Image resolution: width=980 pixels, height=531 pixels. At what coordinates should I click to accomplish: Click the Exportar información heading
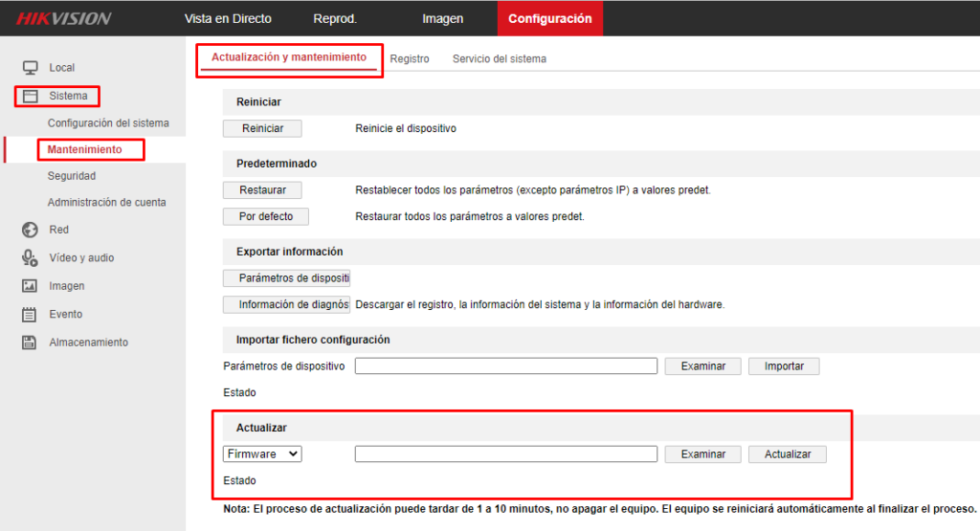tap(289, 252)
